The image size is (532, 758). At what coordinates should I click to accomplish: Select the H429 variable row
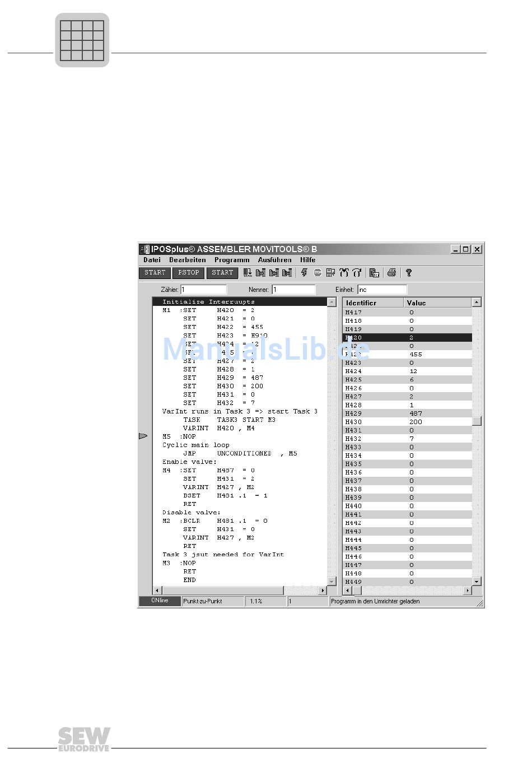(408, 413)
